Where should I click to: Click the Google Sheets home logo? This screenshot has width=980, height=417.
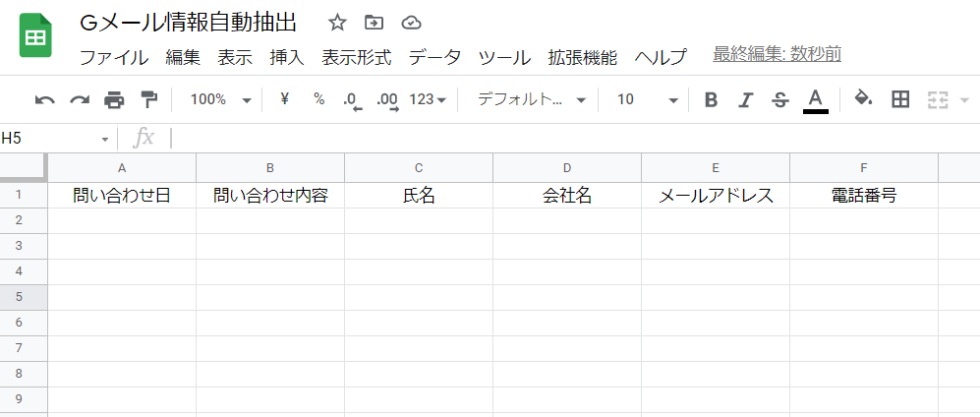click(35, 36)
